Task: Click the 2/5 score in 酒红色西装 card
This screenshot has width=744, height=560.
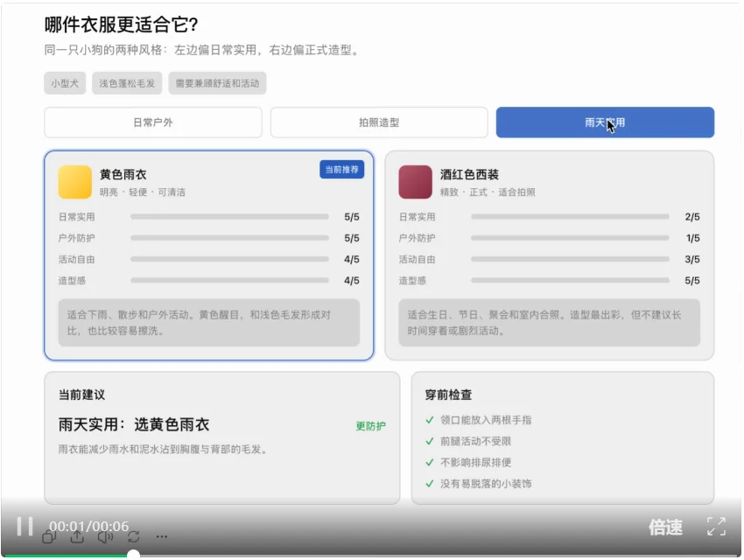Action: (692, 217)
